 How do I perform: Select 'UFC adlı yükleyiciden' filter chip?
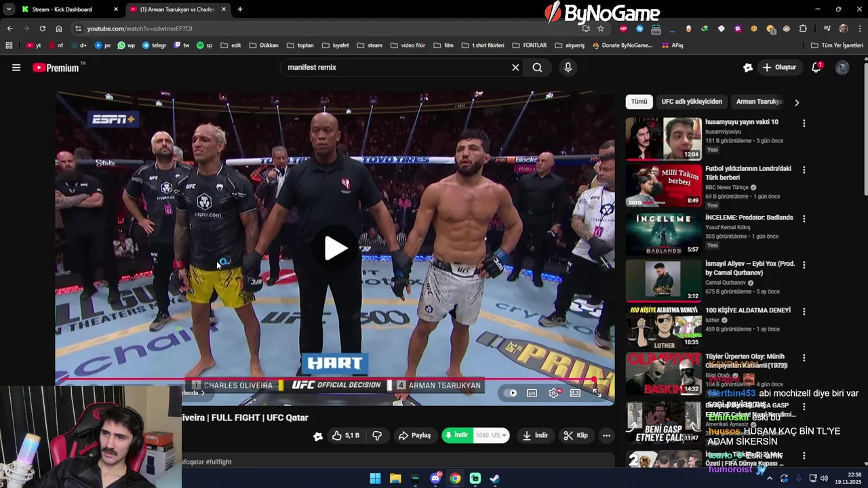click(x=692, y=102)
